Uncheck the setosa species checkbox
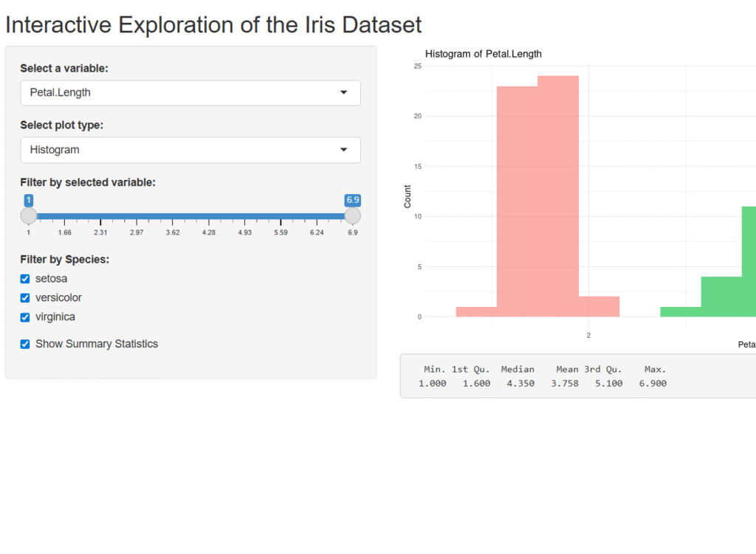The width and height of the screenshot is (756, 554). (25, 279)
